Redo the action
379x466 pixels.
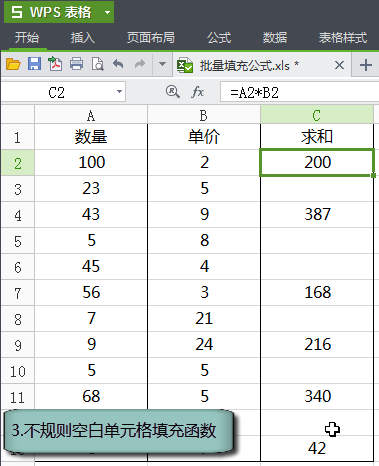(x=140, y=64)
